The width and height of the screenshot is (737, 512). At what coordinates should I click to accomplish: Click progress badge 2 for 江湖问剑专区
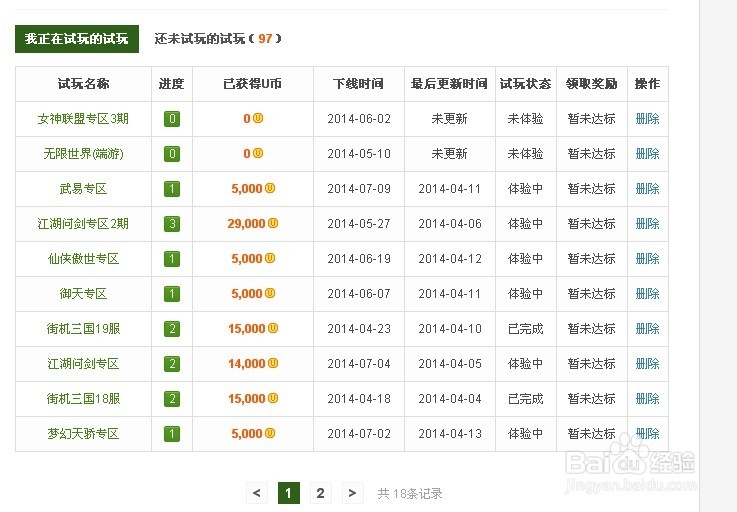172,363
